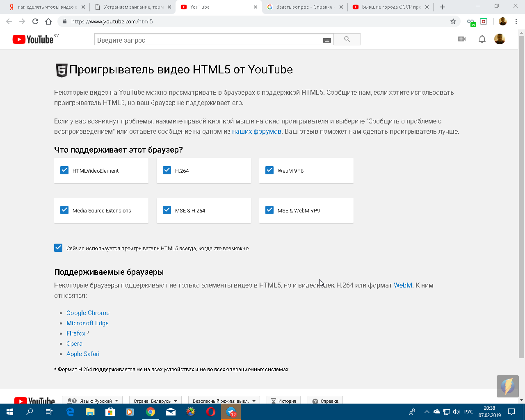Open the VPN extension with BY badge
Screen dimensions: 525x420
click(x=471, y=22)
